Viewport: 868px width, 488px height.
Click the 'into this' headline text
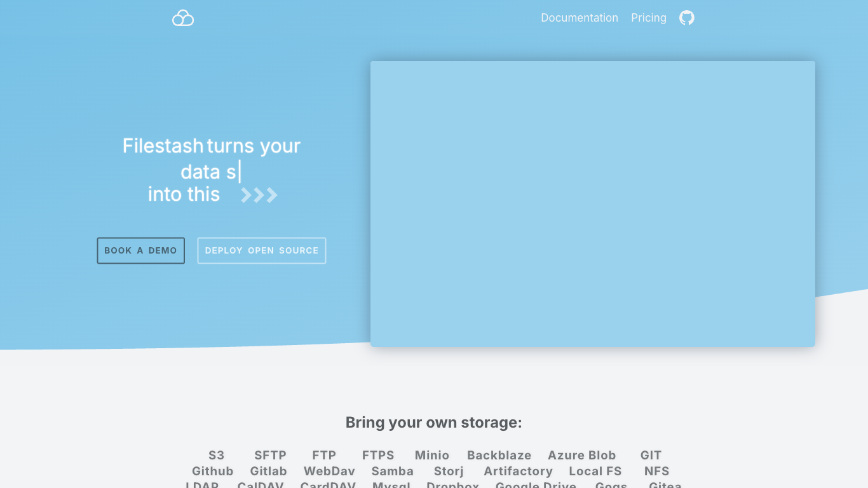[184, 194]
